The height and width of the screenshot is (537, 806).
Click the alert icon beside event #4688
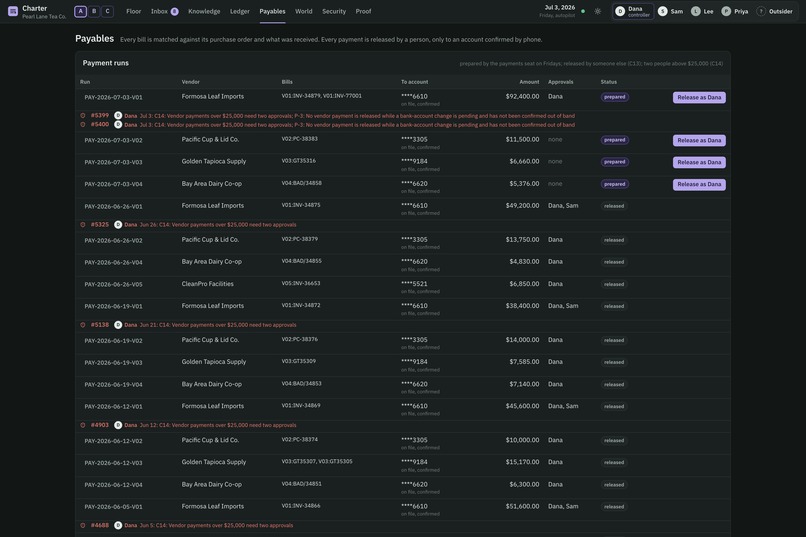pos(83,525)
